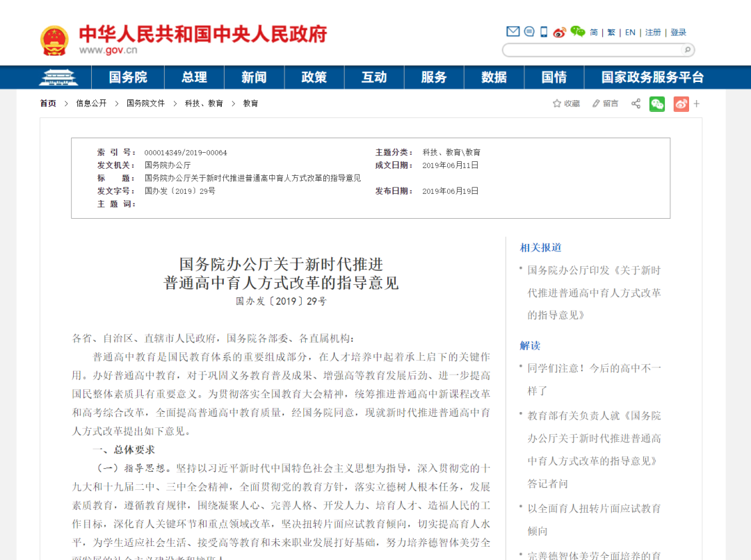Click the Weibo icon in the top header
Image resolution: width=751 pixels, height=560 pixels.
pyautogui.click(x=559, y=32)
